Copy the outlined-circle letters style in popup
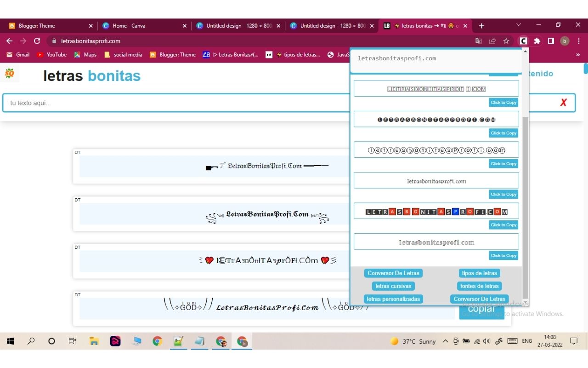This screenshot has height=368, width=588. tap(503, 164)
